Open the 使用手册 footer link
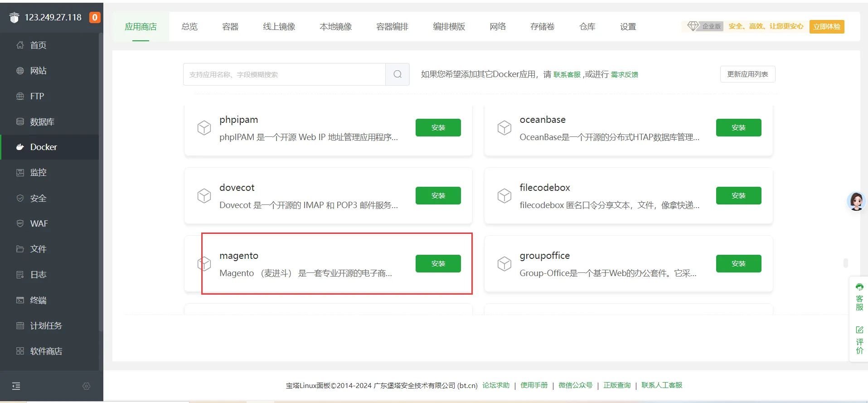This screenshot has height=403, width=868. 534,385
